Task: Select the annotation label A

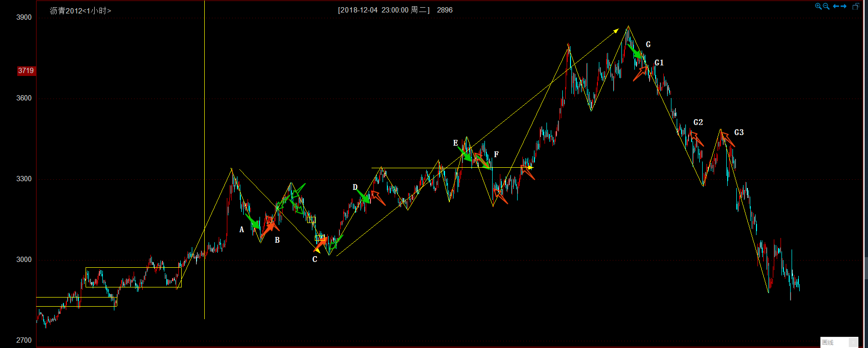Action: [242, 230]
